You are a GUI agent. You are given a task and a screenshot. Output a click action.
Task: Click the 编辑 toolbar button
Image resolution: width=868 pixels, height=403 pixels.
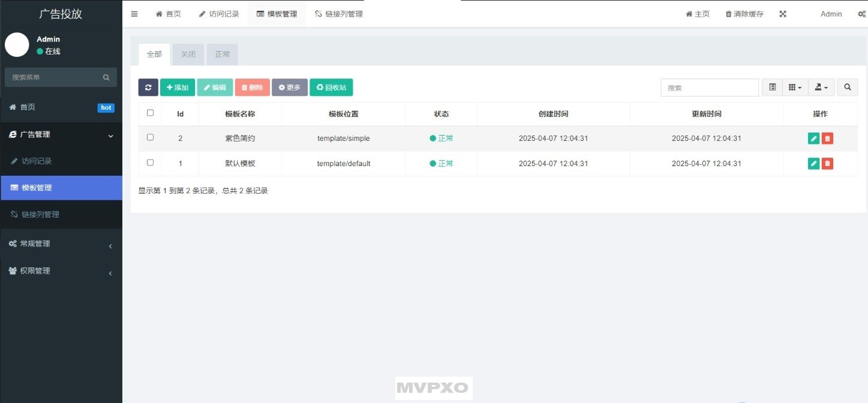point(215,88)
